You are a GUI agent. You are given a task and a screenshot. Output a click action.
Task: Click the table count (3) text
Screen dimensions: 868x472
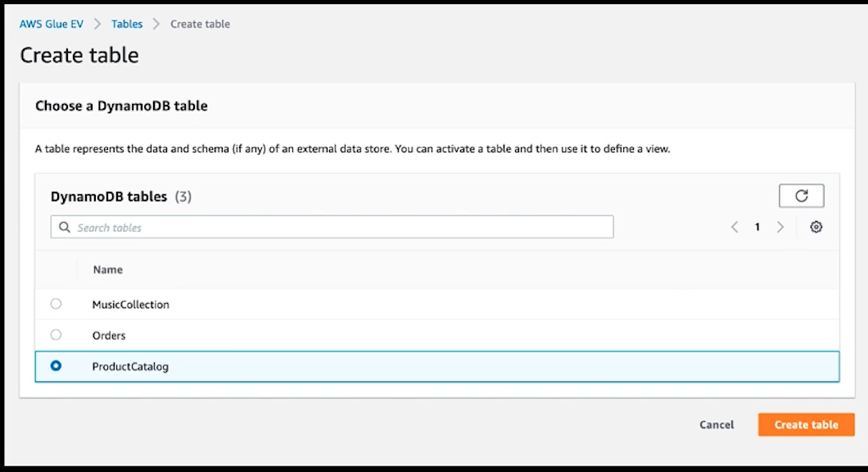(x=183, y=197)
